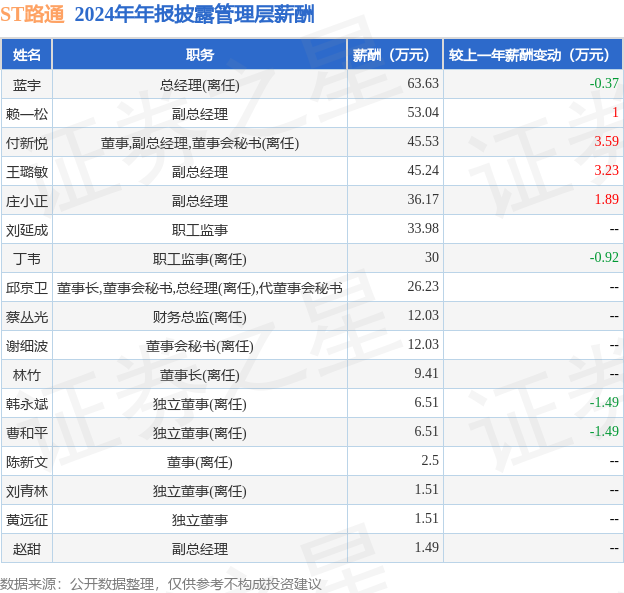The image size is (624, 593).
Task: Click the change value 3.59
Action: click(x=606, y=142)
